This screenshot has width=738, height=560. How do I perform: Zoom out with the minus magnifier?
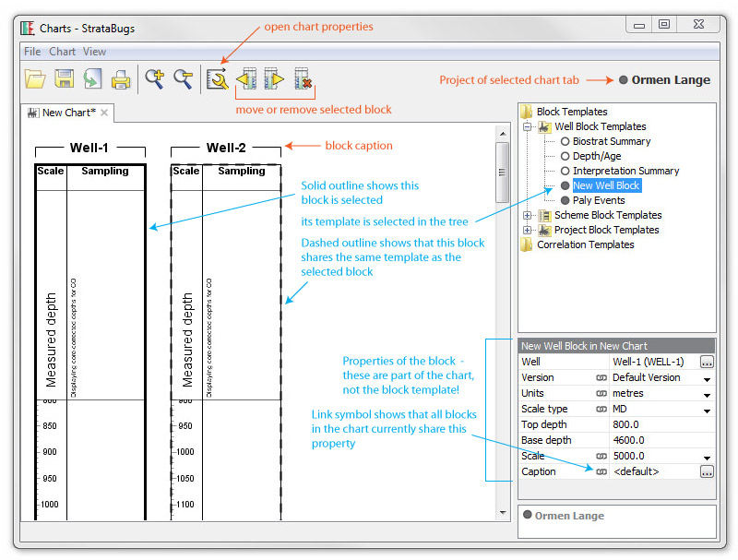183,78
